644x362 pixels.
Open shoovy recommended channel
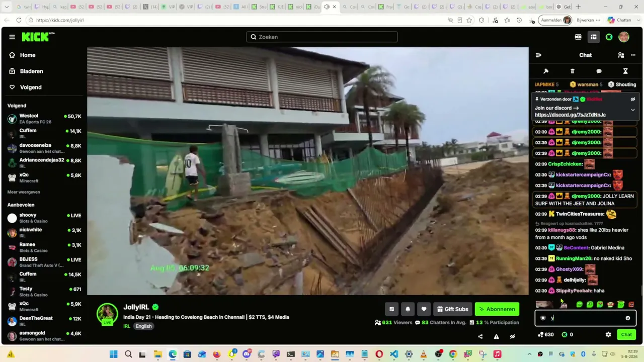(x=44, y=218)
